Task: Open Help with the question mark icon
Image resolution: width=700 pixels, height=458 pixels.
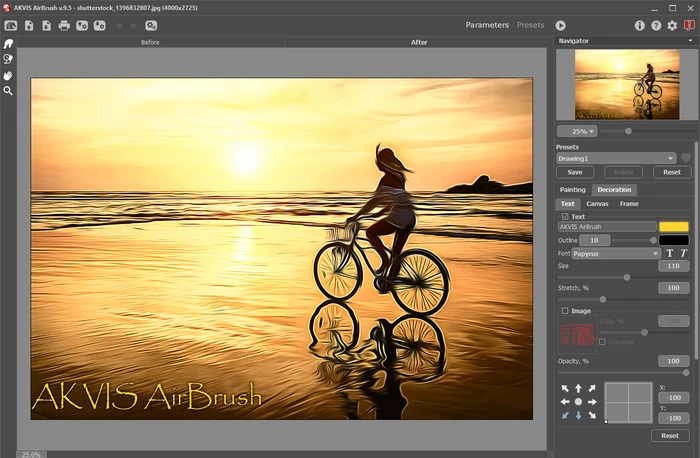Action: [x=656, y=25]
